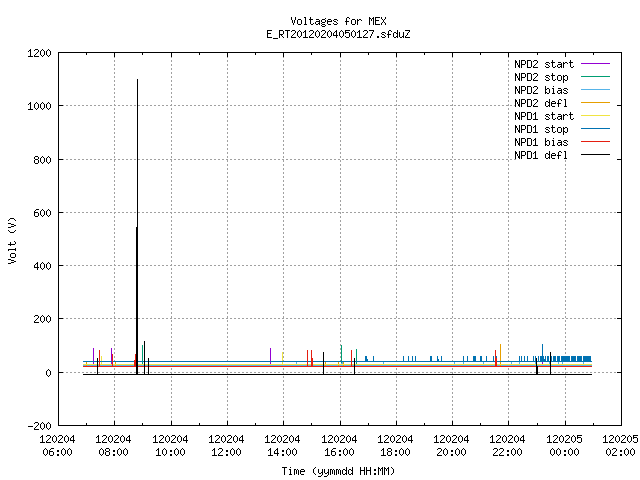The height and width of the screenshot is (480, 640).
Task: Click the 1200 y-axis tick label
Action: click(39, 53)
